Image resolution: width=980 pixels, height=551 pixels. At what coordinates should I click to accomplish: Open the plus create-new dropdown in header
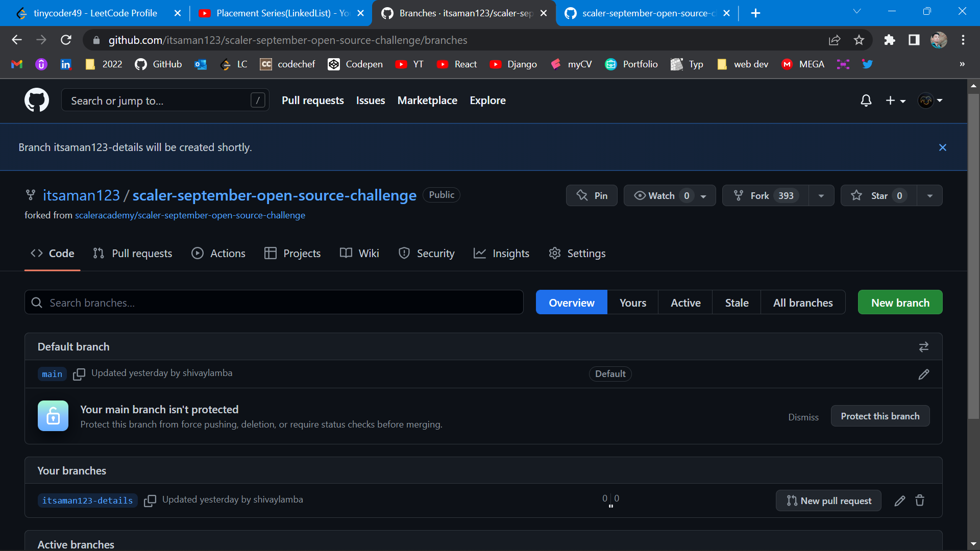tap(895, 101)
